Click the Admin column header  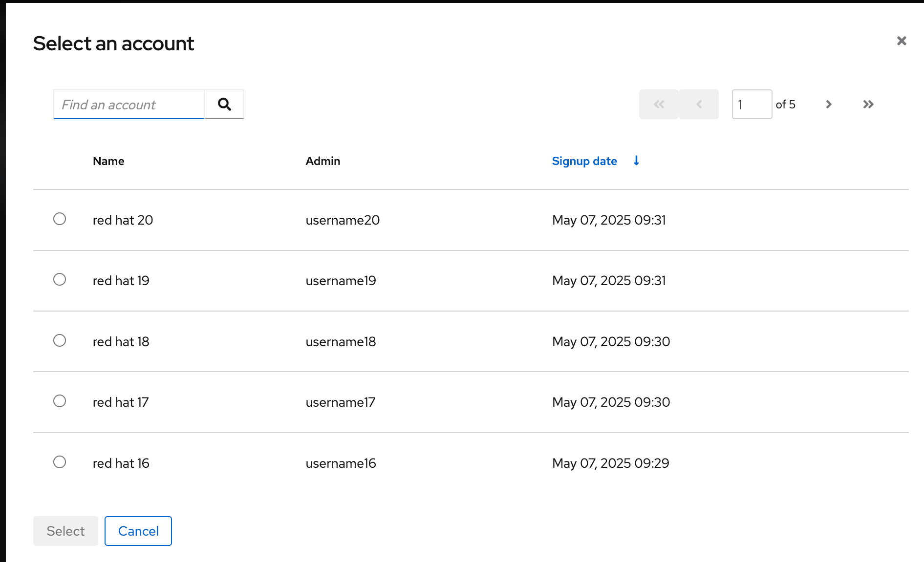[322, 161]
